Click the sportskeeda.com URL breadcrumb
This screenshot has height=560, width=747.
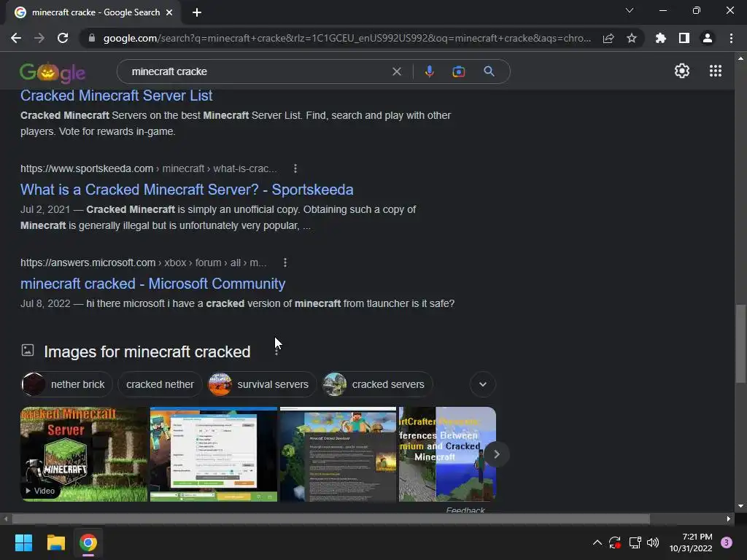[148, 168]
